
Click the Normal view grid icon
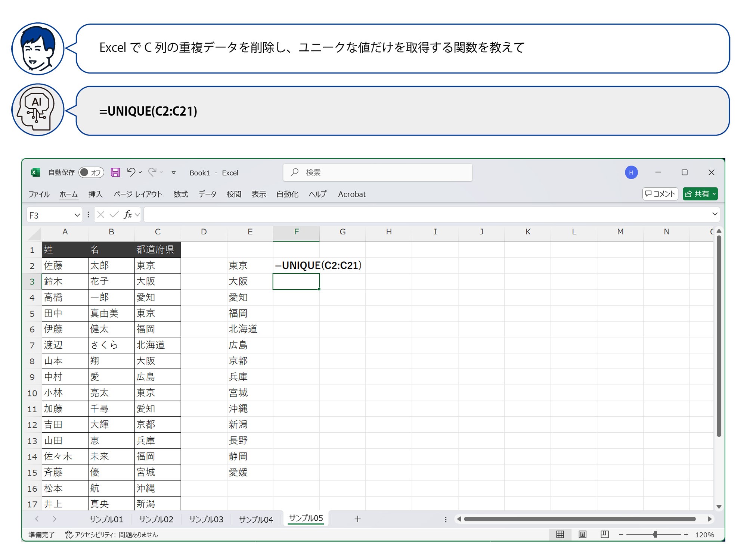560,535
